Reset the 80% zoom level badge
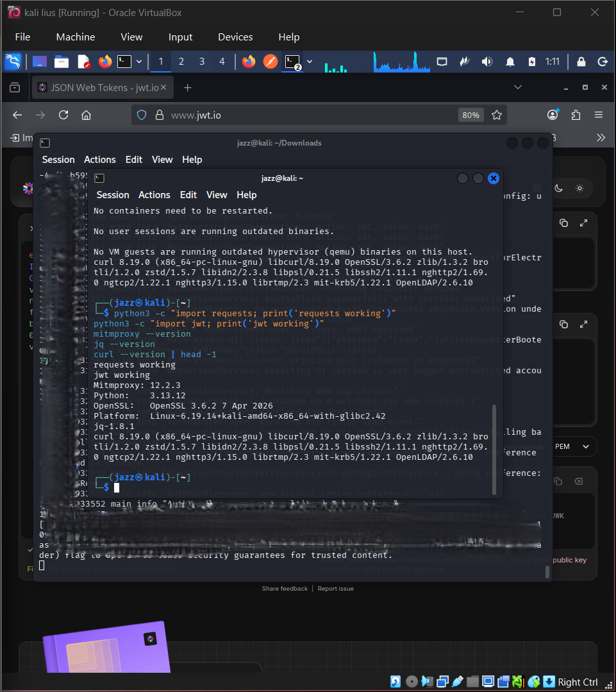Screen dimensions: 616x692 click(470, 115)
